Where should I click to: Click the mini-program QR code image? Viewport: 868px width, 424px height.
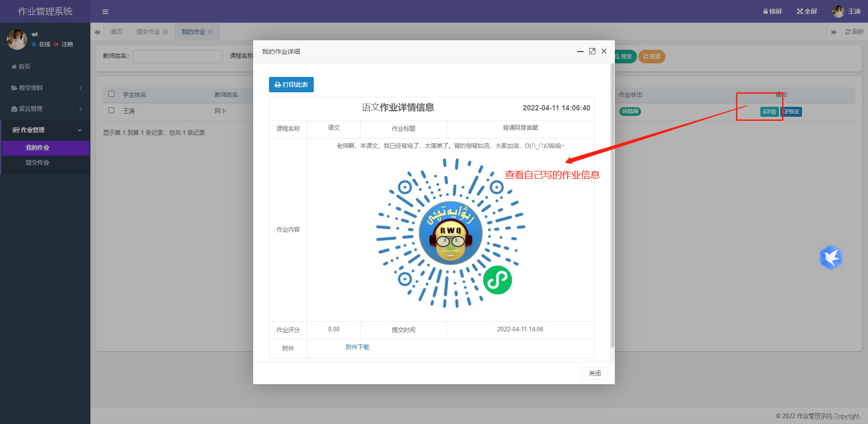click(451, 233)
